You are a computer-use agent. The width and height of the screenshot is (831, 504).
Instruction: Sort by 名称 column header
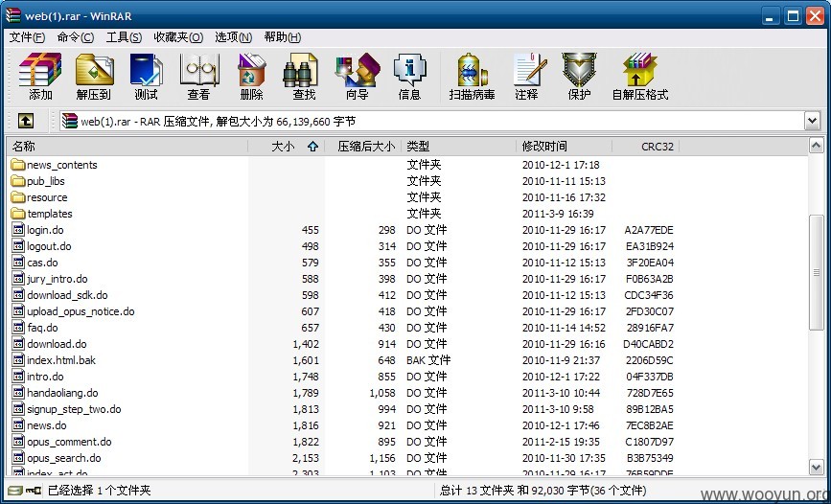127,147
